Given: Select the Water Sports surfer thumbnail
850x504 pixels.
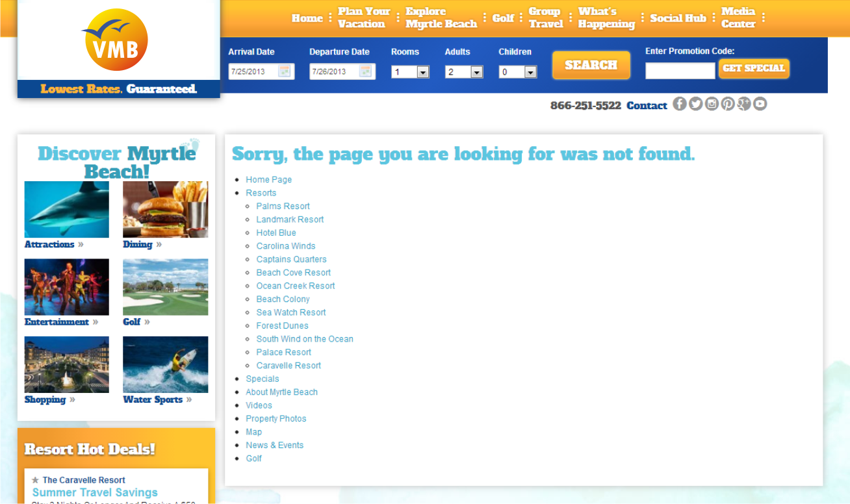Looking at the screenshot, I should point(166,364).
